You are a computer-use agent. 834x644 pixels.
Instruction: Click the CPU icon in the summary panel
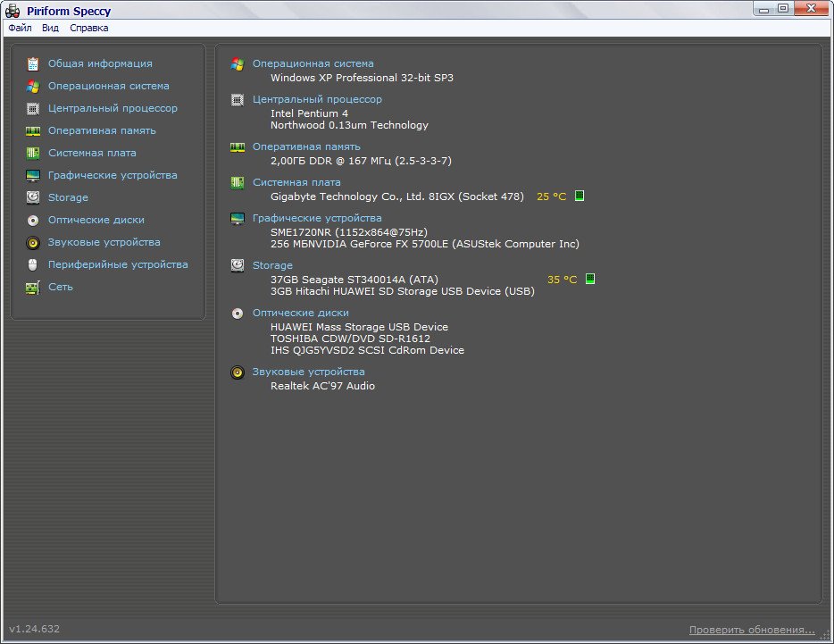(x=238, y=99)
